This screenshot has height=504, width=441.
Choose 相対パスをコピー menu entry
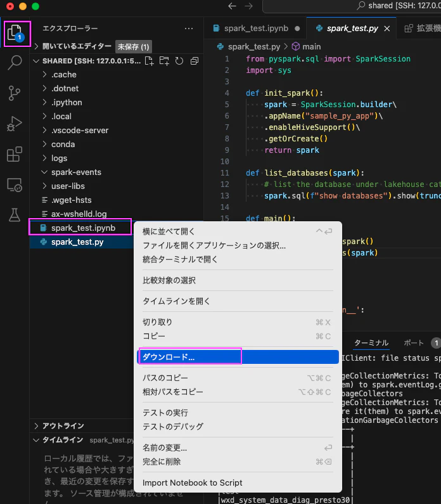tap(238, 392)
